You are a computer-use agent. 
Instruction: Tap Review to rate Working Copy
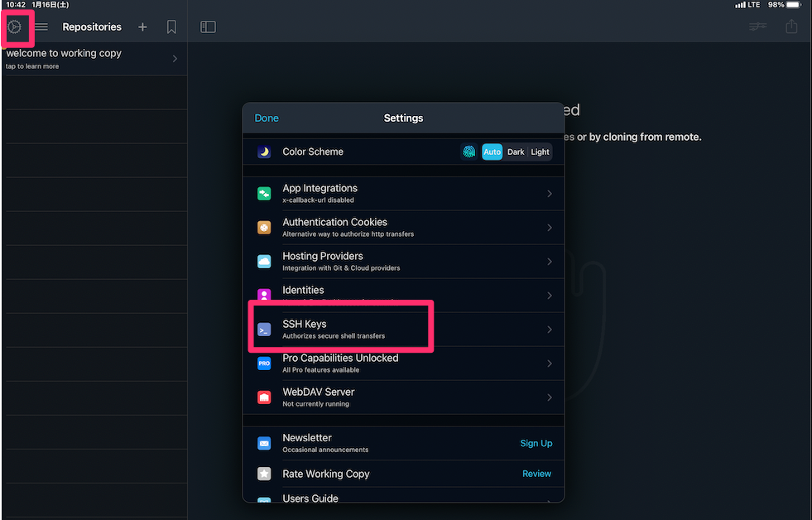pos(536,474)
